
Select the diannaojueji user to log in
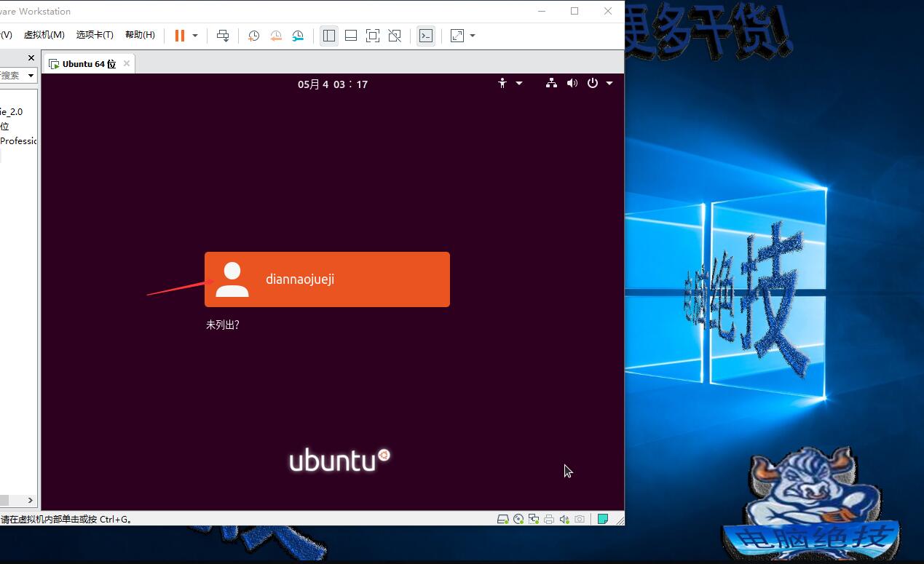[x=327, y=279]
